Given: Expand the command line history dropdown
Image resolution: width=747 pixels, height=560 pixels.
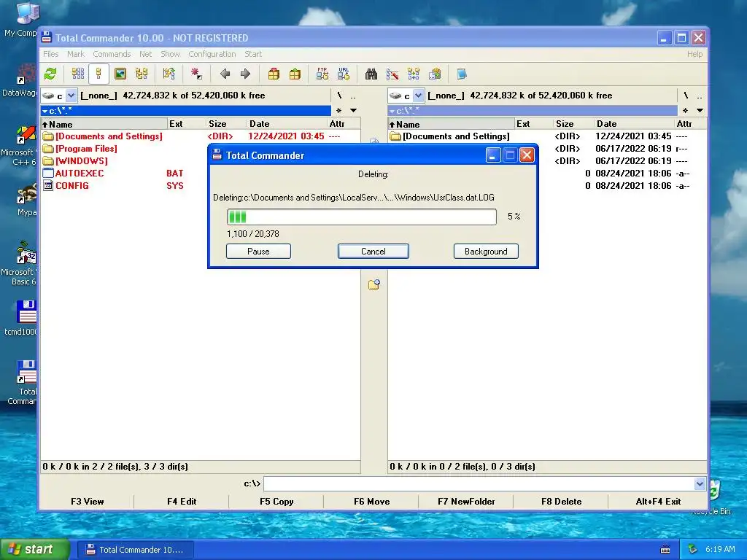Looking at the screenshot, I should tap(700, 484).
